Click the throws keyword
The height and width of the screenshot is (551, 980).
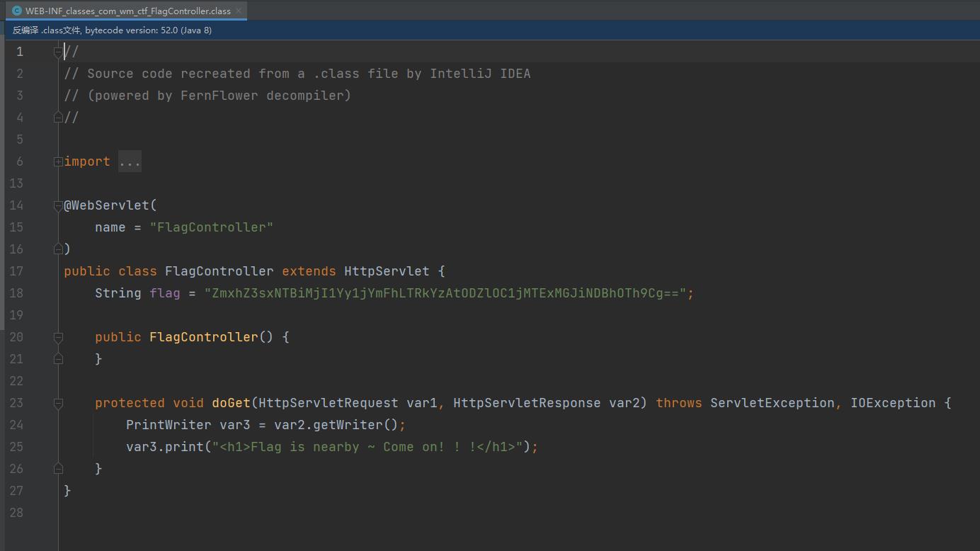pos(679,403)
